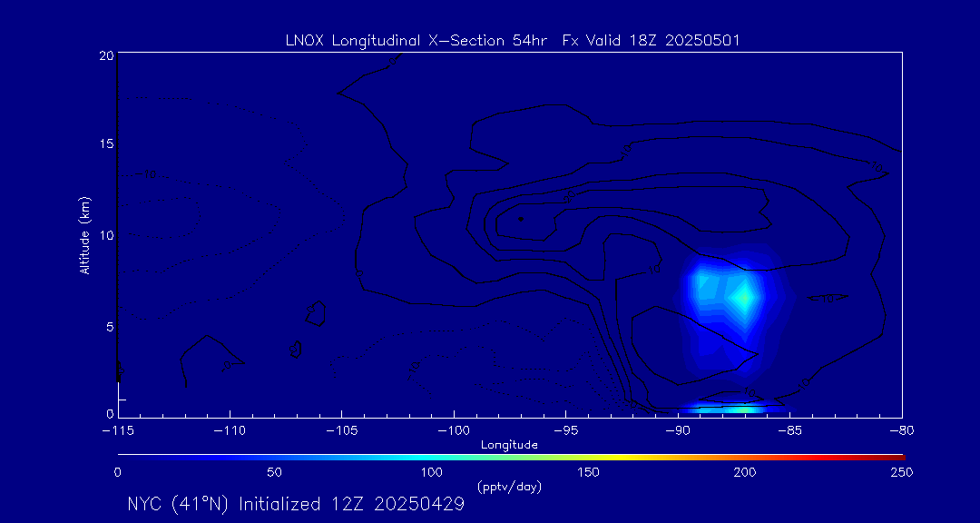Click the 'Longitude' x-axis label
Image resolution: width=980 pixels, height=523 pixels.
[509, 445]
